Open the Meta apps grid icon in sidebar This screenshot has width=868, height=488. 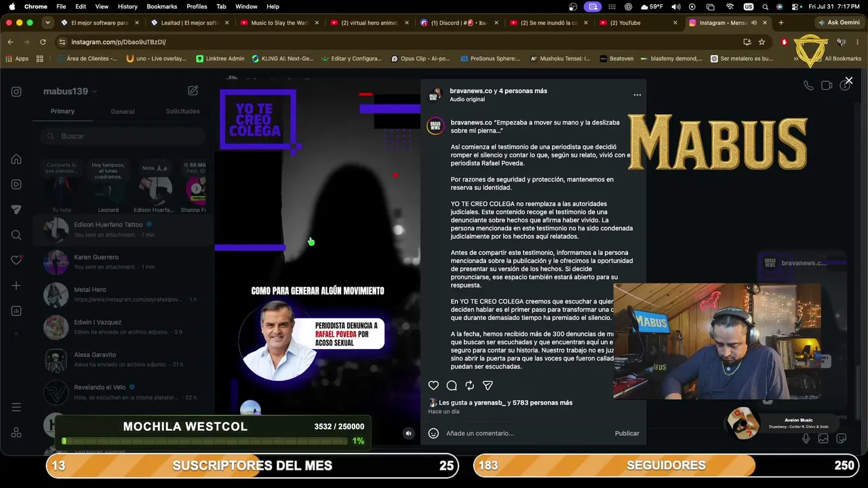[16, 432]
